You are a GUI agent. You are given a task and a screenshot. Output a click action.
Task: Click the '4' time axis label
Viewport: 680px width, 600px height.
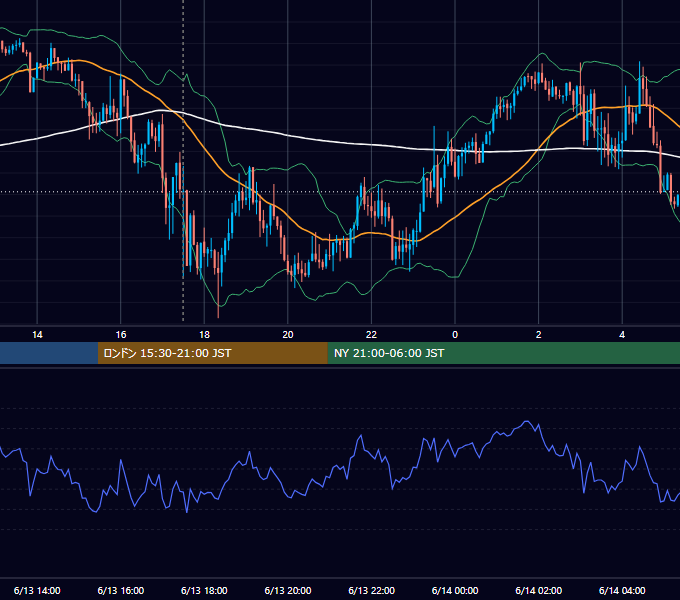[x=622, y=335]
